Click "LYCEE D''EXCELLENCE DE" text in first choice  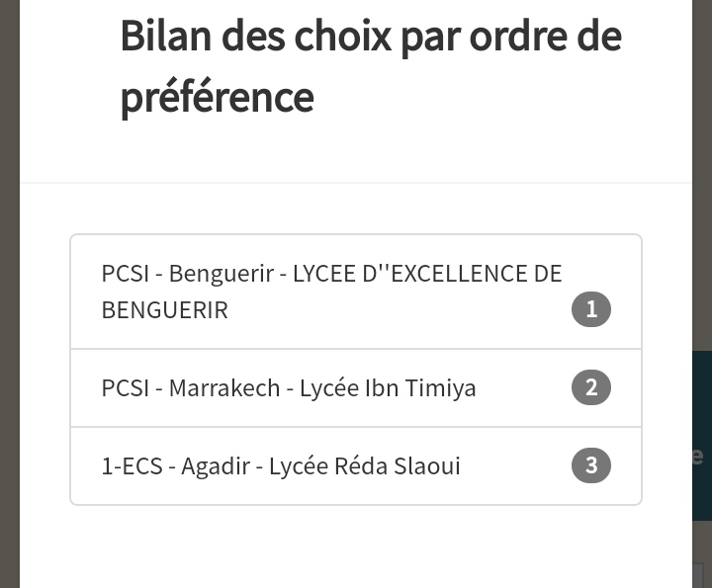pyautogui.click(x=427, y=273)
